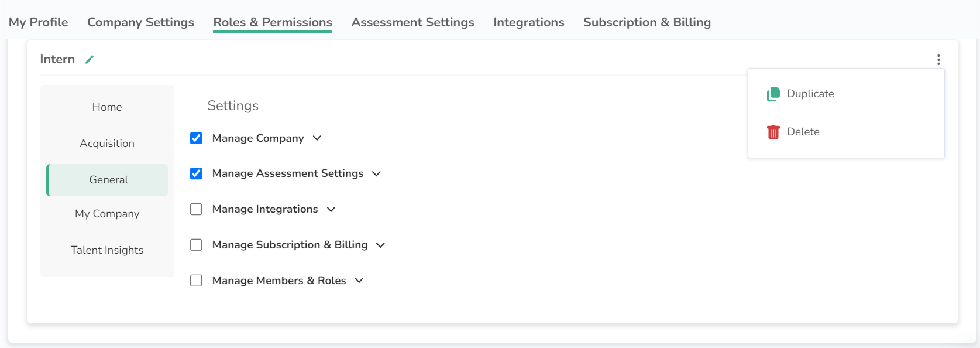980x348 pixels.
Task: Click the green Duplicate icon
Action: point(773,94)
